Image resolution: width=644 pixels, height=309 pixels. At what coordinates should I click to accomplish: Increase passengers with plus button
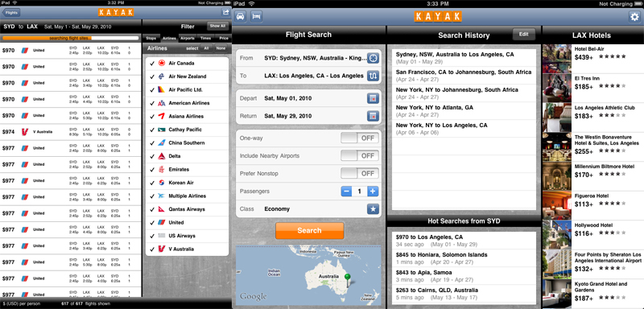[x=373, y=192]
